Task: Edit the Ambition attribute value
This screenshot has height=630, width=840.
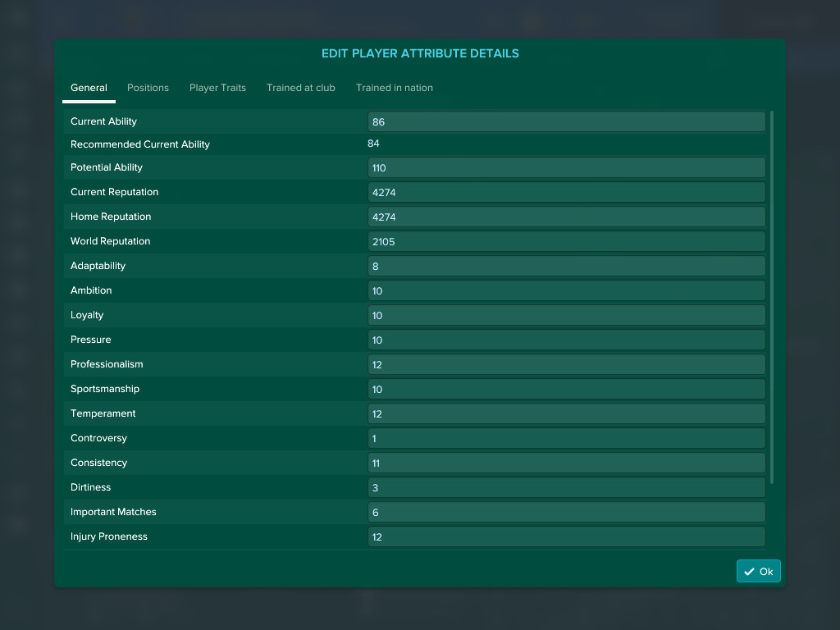Action: tap(566, 290)
